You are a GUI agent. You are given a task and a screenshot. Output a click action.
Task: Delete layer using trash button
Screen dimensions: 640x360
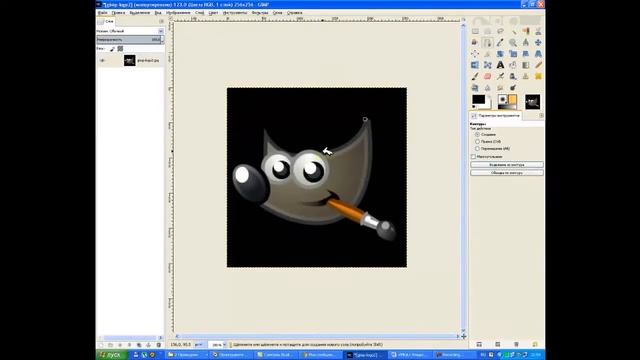[158, 345]
